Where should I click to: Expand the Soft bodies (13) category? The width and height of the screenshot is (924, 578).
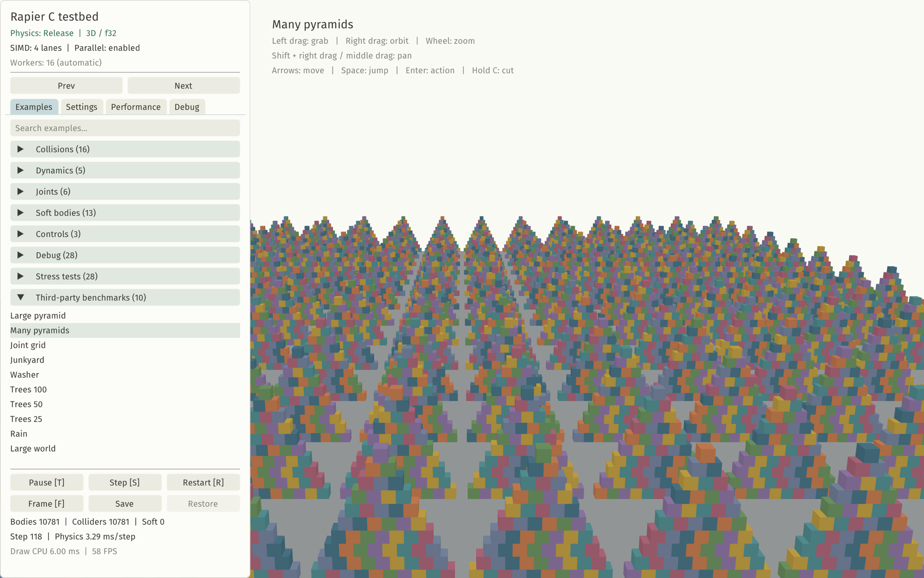pos(125,213)
